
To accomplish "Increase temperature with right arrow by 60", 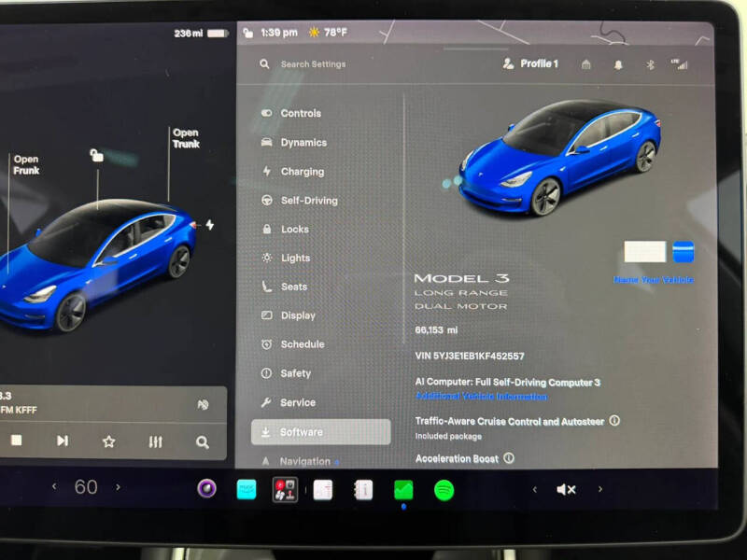I will tap(118, 486).
